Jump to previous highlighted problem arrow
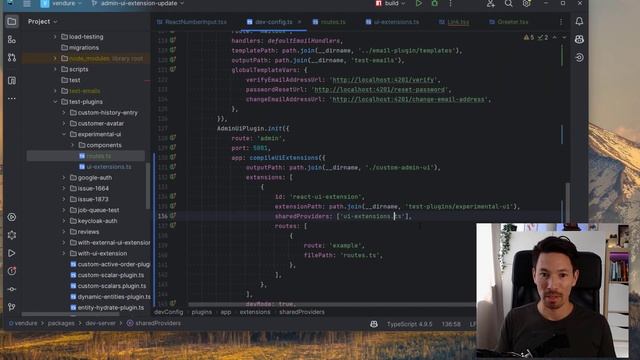640x360 pixels. (x=554, y=37)
